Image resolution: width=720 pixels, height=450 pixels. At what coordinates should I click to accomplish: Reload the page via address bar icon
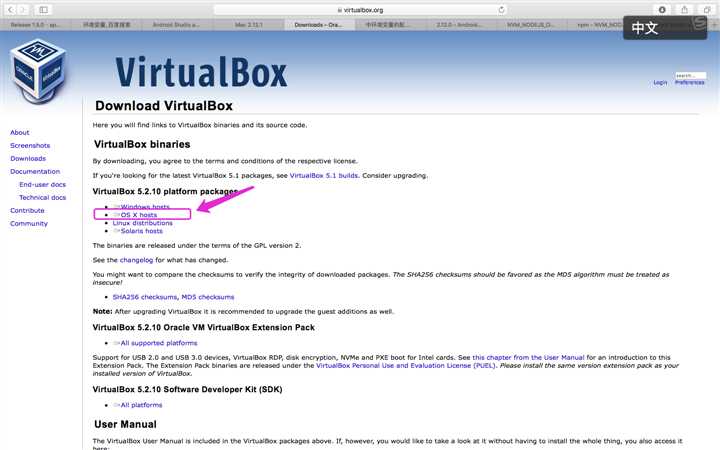501,10
